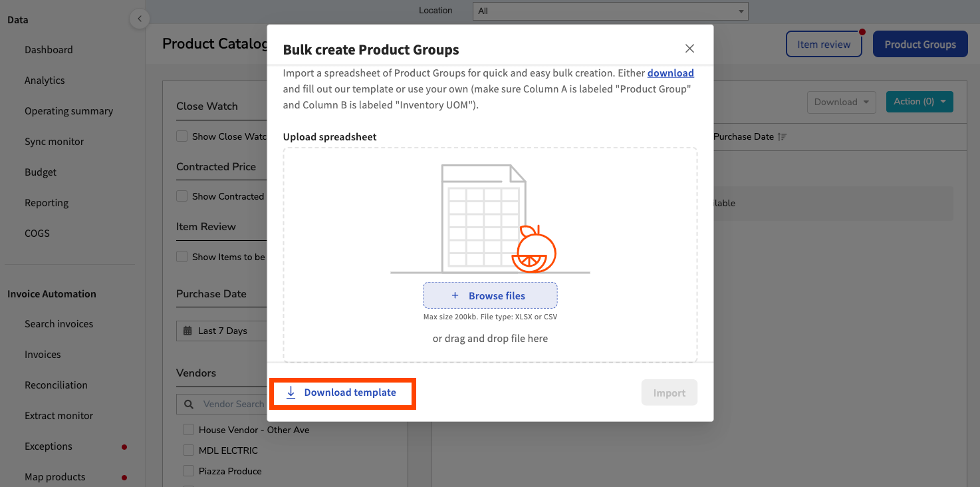This screenshot has width=980, height=487.
Task: Click the notification dot on Item review
Action: (862, 31)
